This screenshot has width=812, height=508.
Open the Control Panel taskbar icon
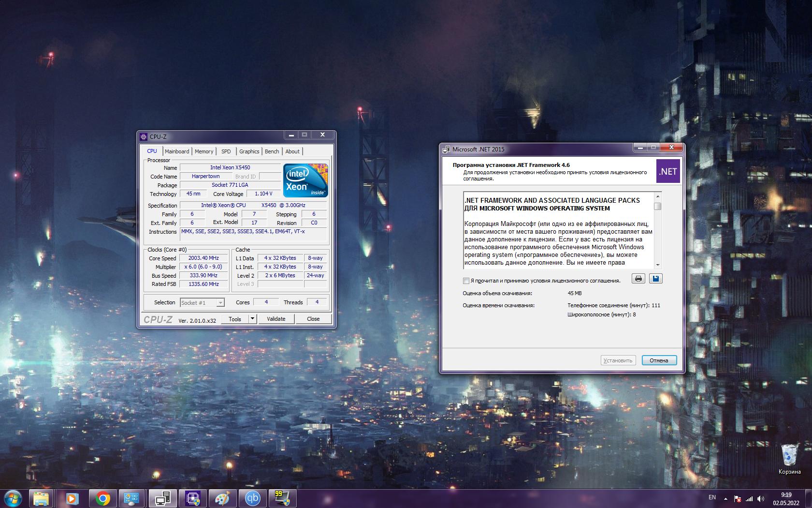(131, 498)
